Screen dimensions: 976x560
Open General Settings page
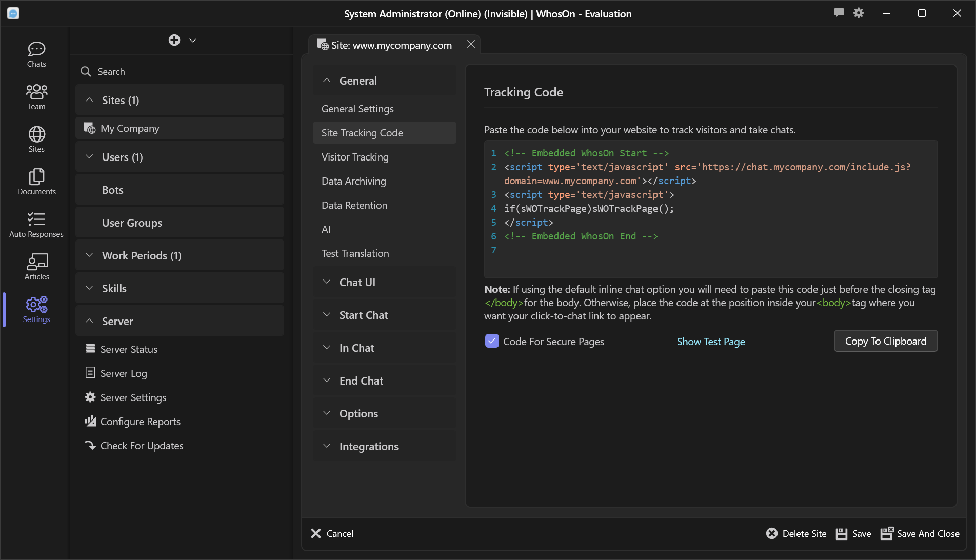click(385, 109)
